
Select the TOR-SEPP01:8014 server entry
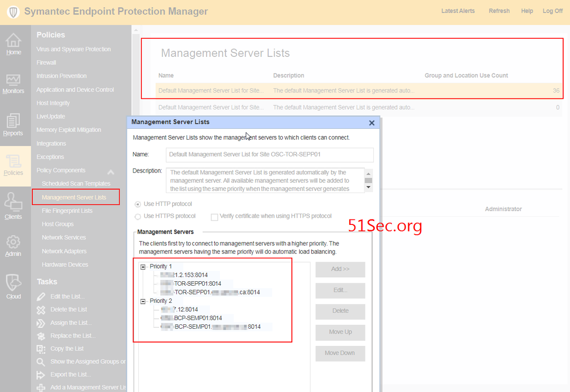click(x=190, y=284)
